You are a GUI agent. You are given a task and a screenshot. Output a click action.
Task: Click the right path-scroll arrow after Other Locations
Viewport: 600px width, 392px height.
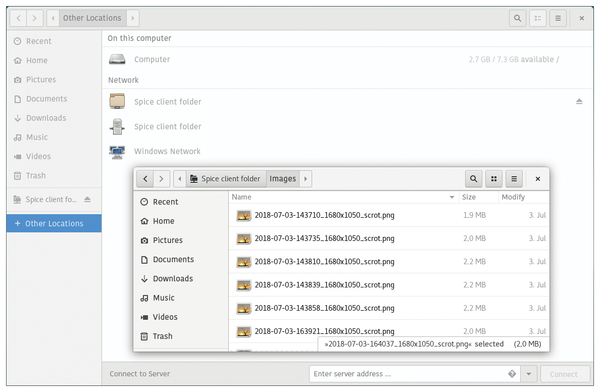click(x=133, y=18)
